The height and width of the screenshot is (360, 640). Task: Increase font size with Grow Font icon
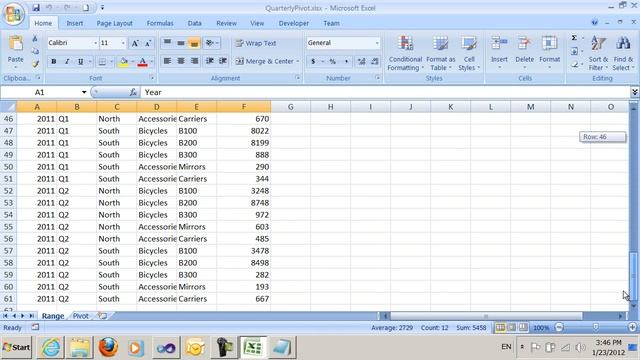[135, 43]
